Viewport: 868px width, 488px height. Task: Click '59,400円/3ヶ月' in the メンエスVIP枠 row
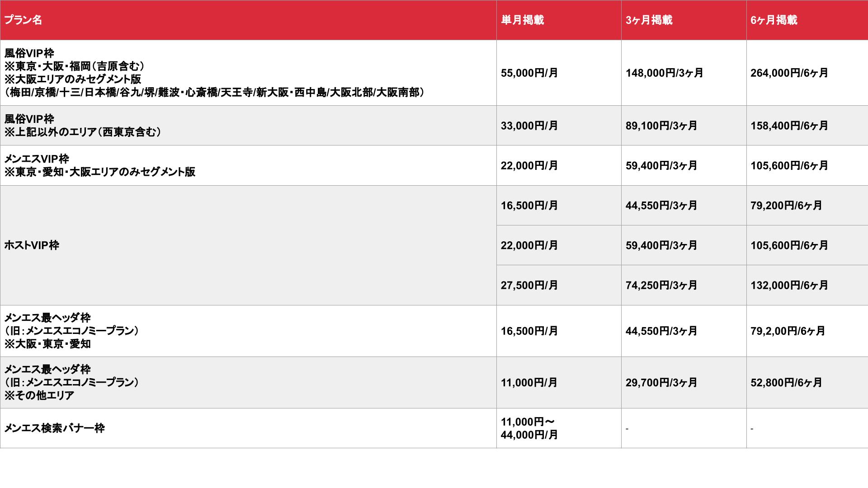click(684, 165)
